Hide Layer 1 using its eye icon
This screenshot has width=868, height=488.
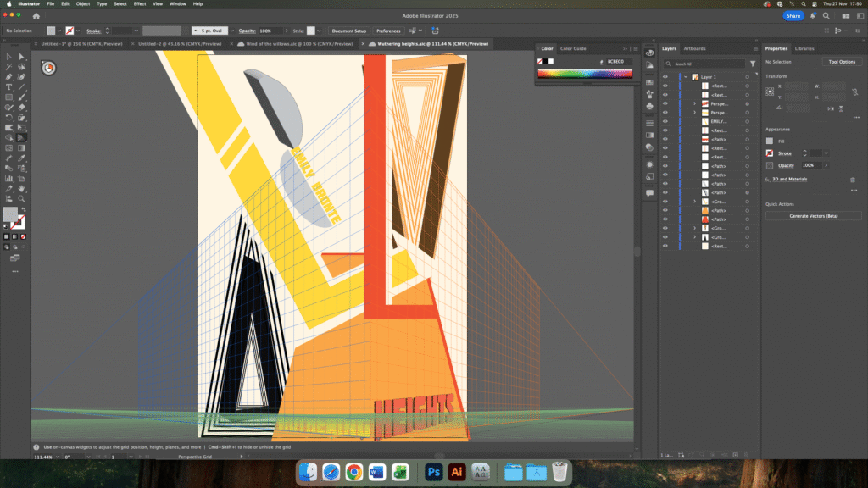[665, 77]
